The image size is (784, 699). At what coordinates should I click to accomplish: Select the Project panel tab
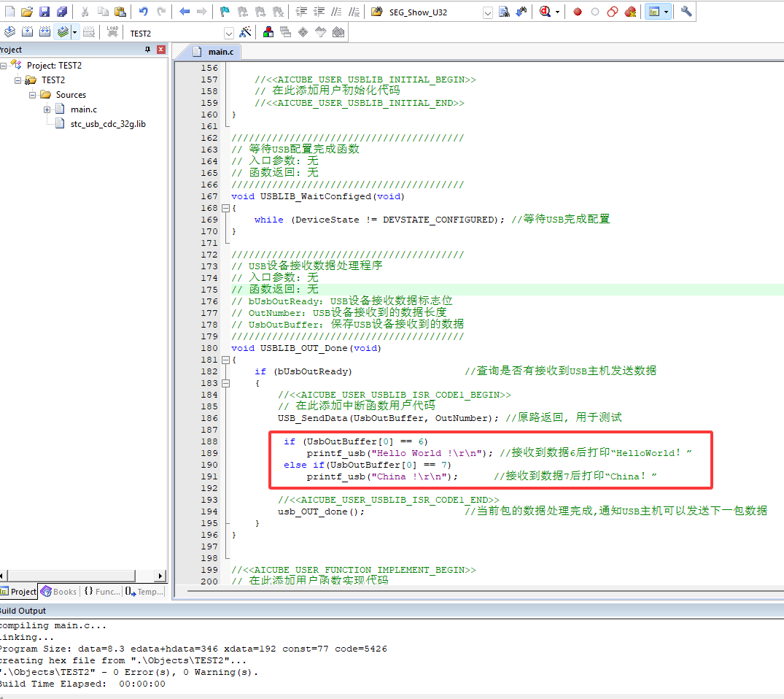coord(18,592)
